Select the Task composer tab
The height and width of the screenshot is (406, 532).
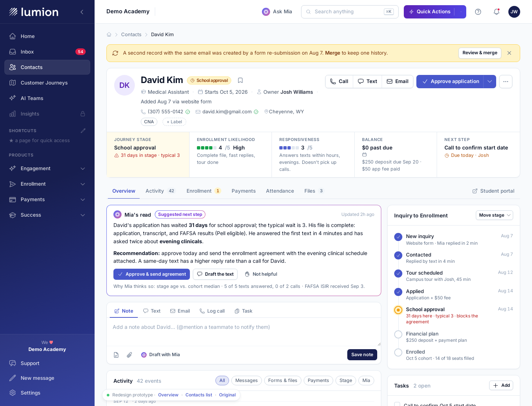click(243, 311)
